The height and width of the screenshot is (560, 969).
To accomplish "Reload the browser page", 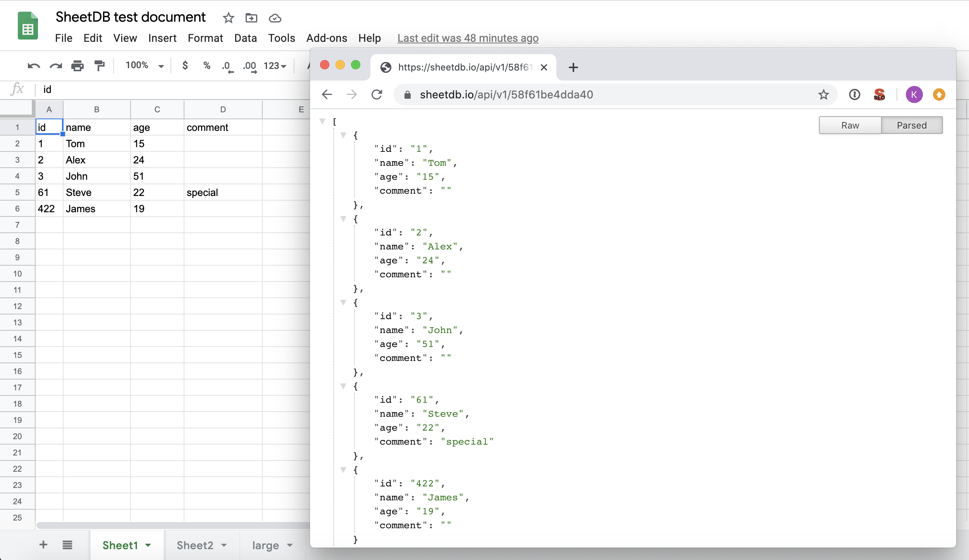I will click(377, 94).
